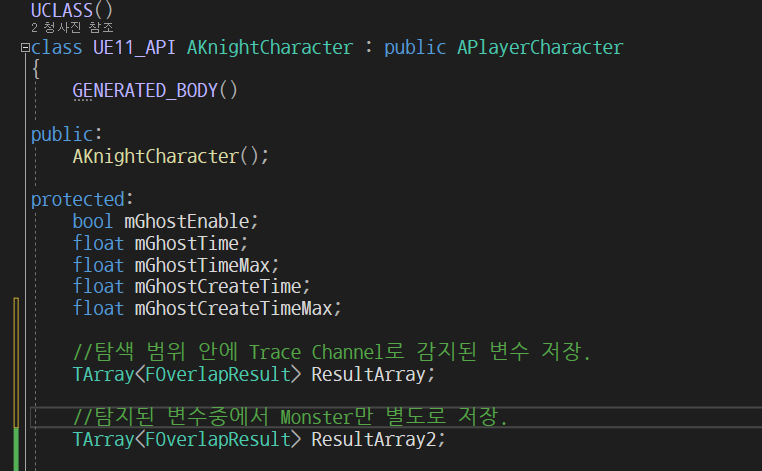The image size is (762, 471).
Task: Click the mGhostTimeMax variable
Action: click(x=202, y=265)
